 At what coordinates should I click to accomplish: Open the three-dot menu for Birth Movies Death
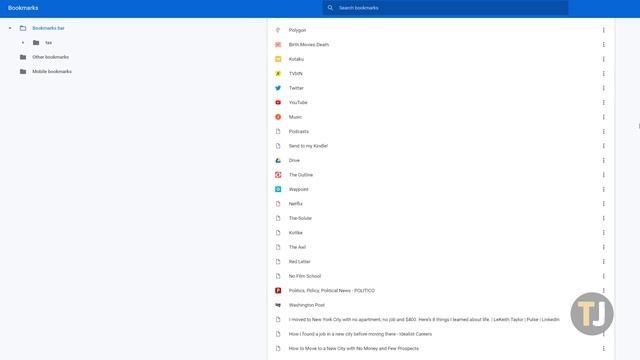603,44
